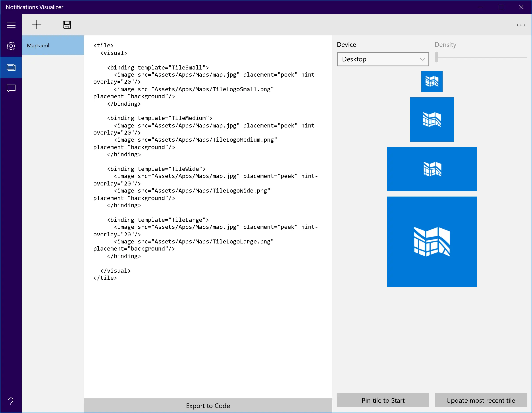Open the hamburger navigation menu

11,25
